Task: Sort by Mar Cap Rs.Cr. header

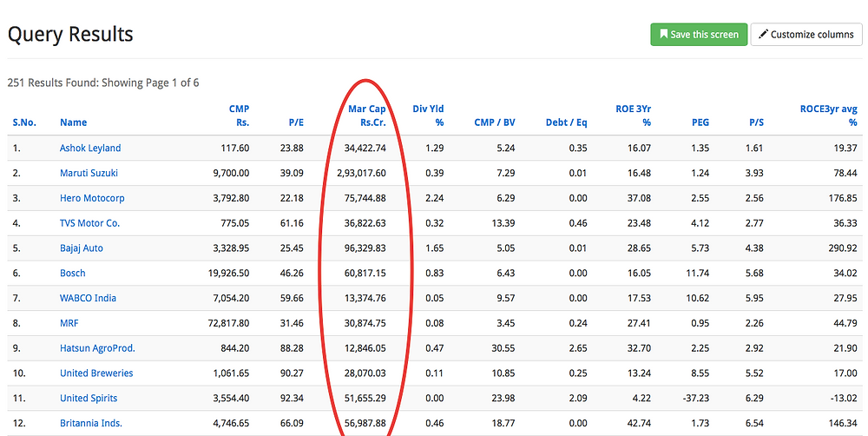Action: (x=367, y=116)
